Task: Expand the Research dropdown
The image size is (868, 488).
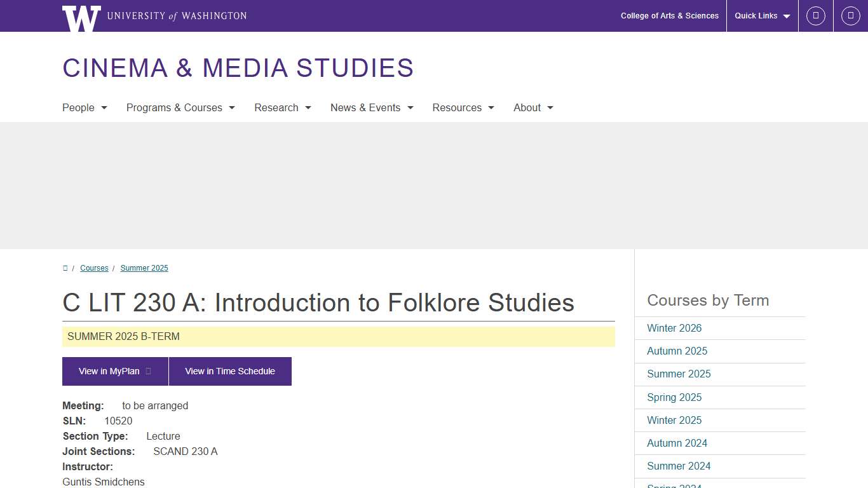Action: (282, 107)
